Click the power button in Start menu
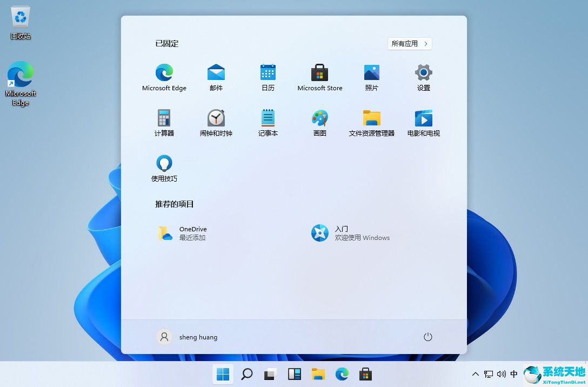This screenshot has height=387, width=588. coord(428,336)
